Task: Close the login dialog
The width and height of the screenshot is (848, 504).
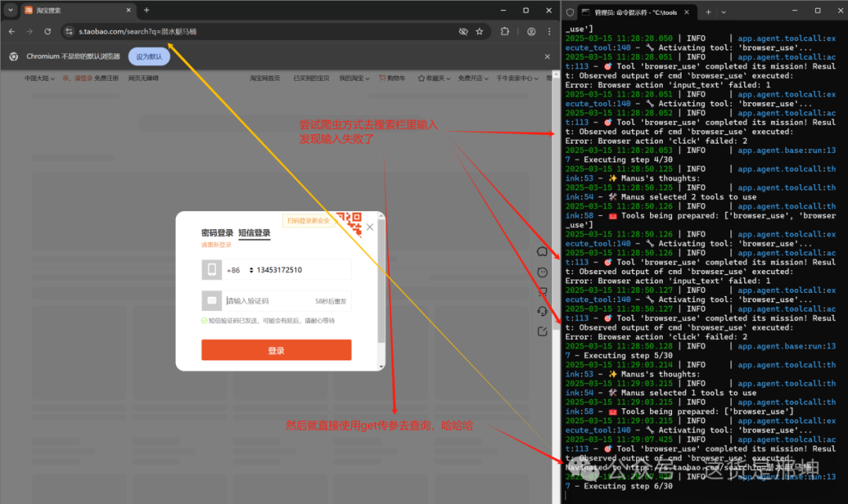Action: [370, 227]
